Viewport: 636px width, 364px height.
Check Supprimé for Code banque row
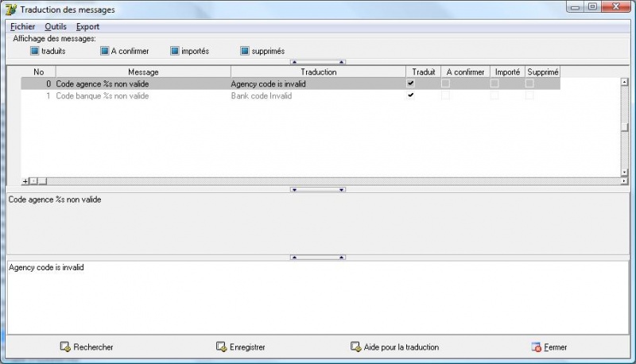point(529,95)
